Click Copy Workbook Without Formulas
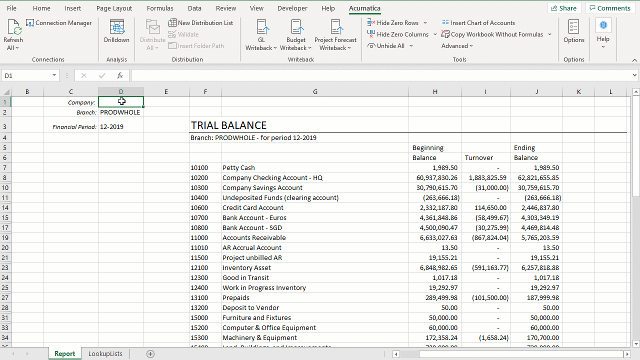 click(493, 34)
